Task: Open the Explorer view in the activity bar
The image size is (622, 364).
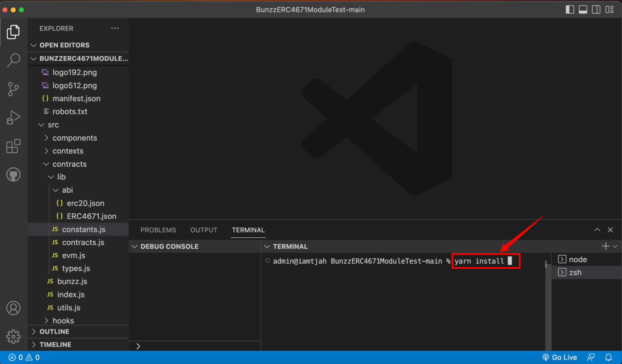Action: point(13,32)
